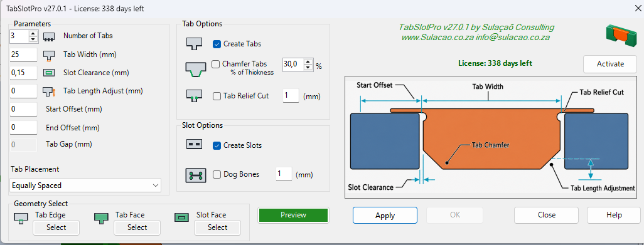The width and height of the screenshot is (644, 245).
Task: Click the '% of Thickness' text
Action: [252, 72]
